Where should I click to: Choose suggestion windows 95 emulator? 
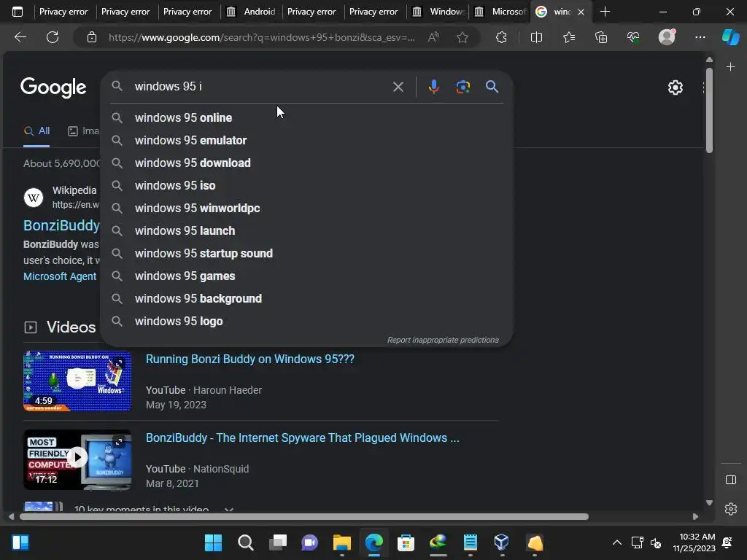click(307, 141)
